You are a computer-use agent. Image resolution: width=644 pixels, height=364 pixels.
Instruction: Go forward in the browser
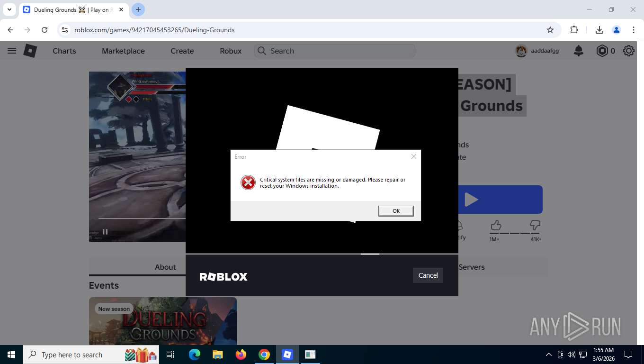click(x=27, y=30)
